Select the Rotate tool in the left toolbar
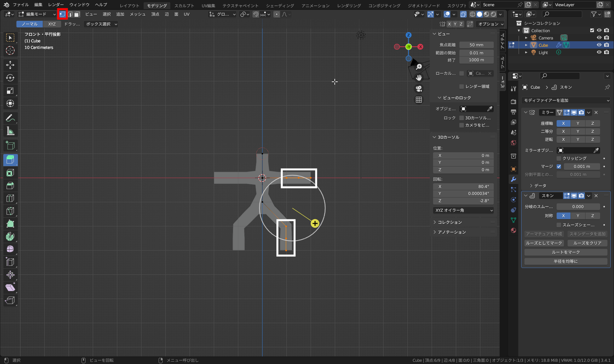The width and height of the screenshot is (614, 364). pos(10,78)
